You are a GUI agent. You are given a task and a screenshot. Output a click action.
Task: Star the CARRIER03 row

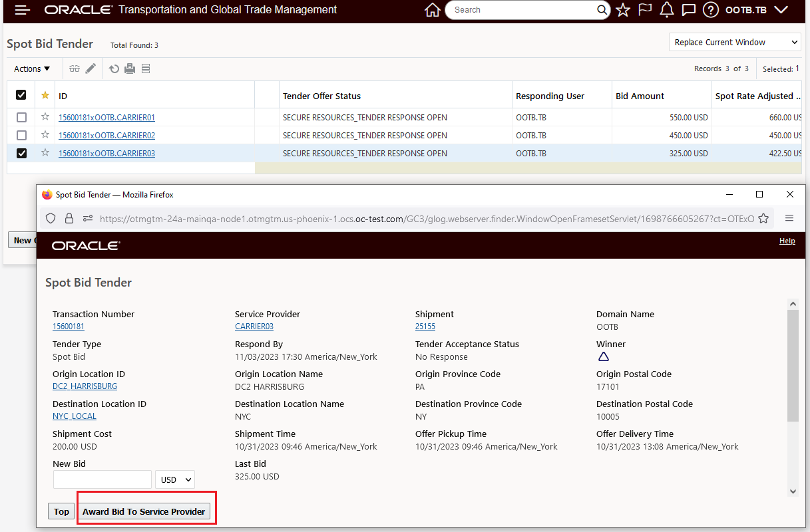[45, 153]
